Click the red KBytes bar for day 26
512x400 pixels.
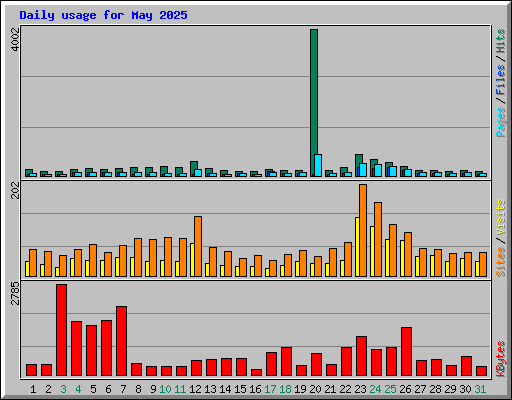[x=406, y=351]
